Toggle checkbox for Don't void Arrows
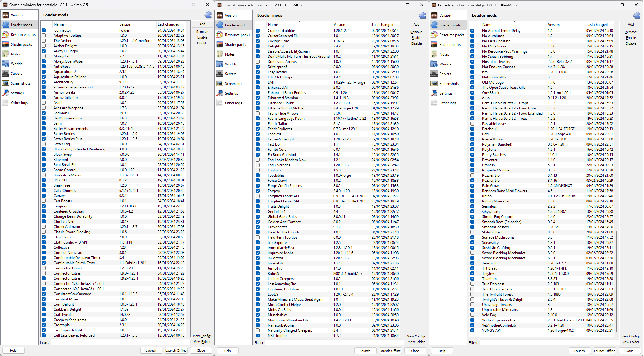644x356 pixels. [258, 62]
